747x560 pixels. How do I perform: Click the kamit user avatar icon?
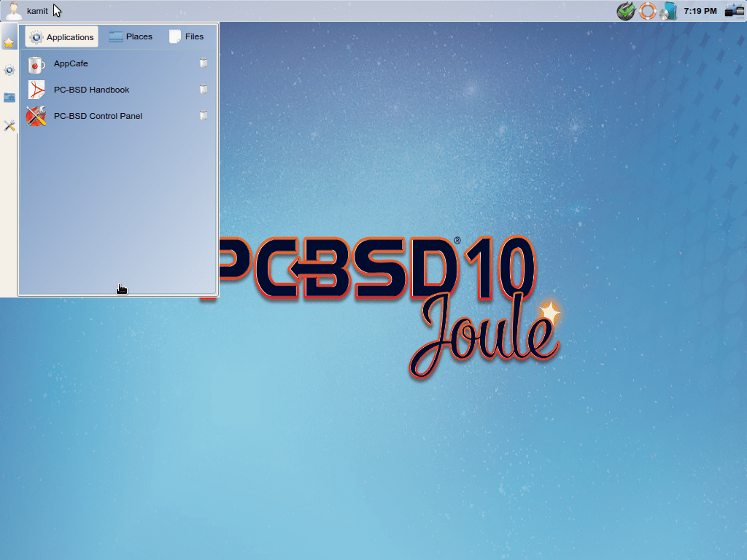(13, 10)
